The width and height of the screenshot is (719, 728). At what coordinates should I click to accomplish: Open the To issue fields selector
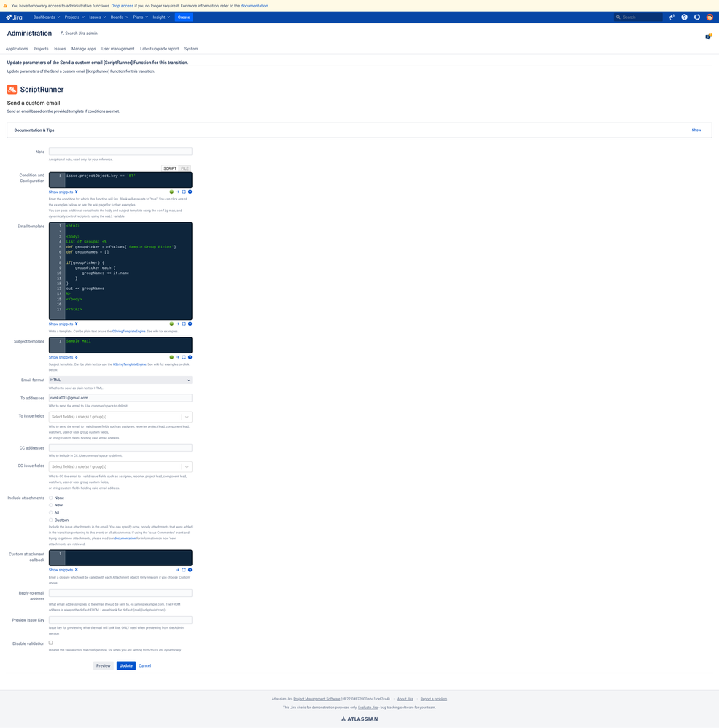[x=120, y=416]
